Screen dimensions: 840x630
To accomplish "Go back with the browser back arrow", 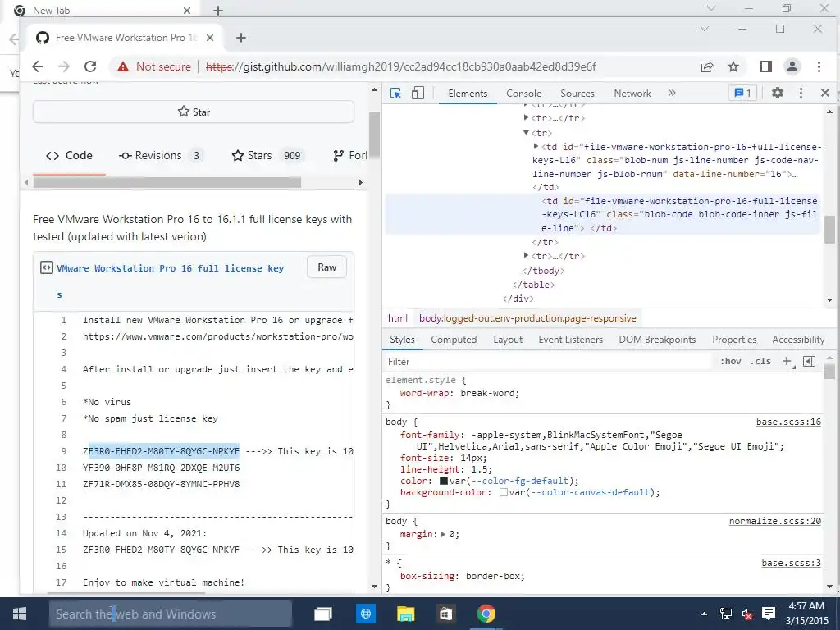I will (38, 66).
